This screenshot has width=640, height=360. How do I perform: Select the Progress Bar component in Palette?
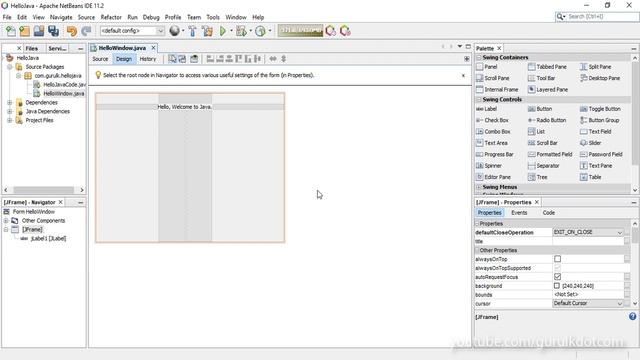pos(495,155)
